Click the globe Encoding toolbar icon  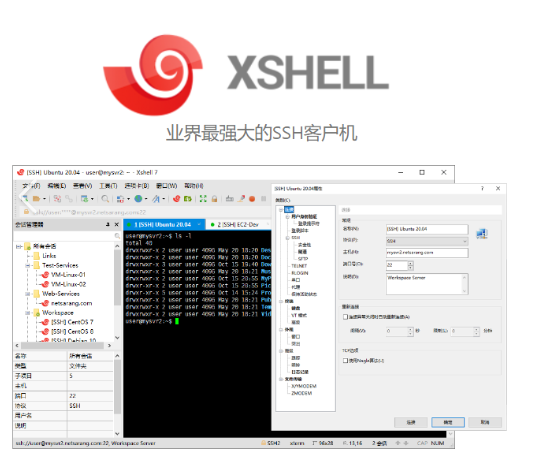138,198
